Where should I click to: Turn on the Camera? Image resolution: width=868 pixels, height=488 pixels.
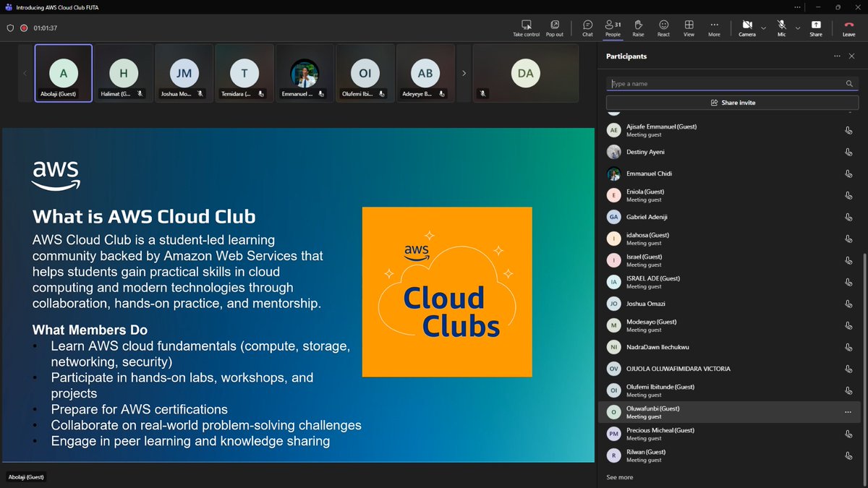click(747, 28)
